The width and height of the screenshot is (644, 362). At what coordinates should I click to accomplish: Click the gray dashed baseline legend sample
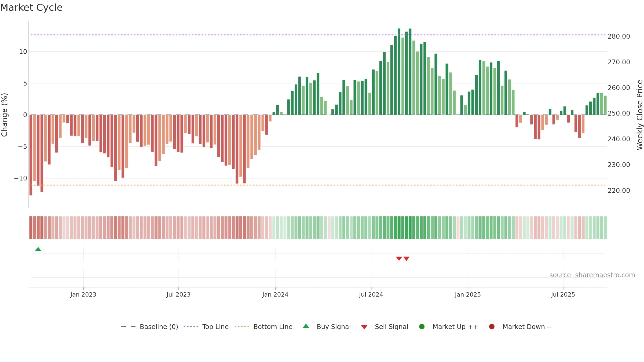[x=128, y=327]
